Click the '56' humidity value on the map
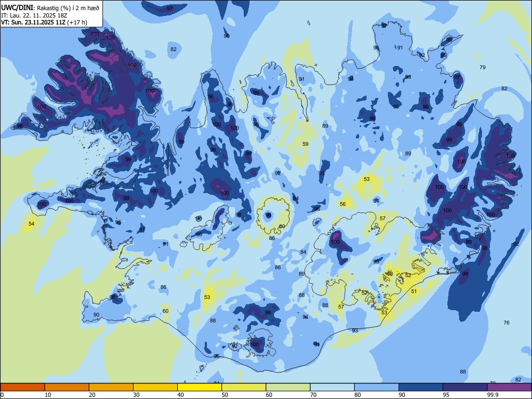The image size is (532, 399). 343,204
